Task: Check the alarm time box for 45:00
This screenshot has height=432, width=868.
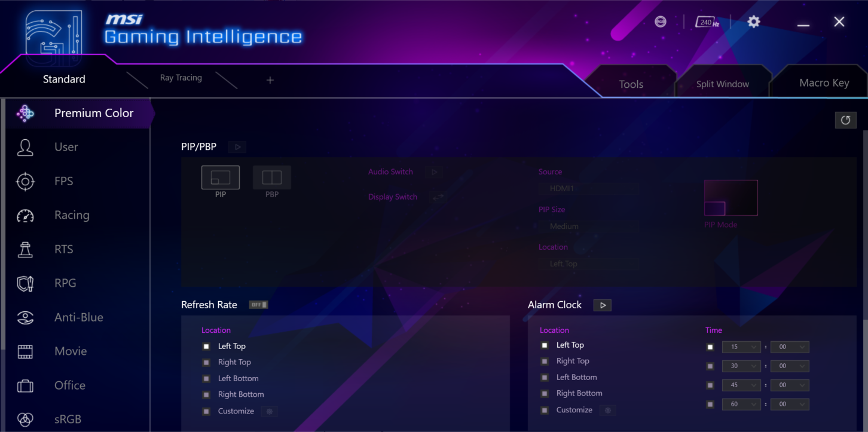Action: point(710,385)
